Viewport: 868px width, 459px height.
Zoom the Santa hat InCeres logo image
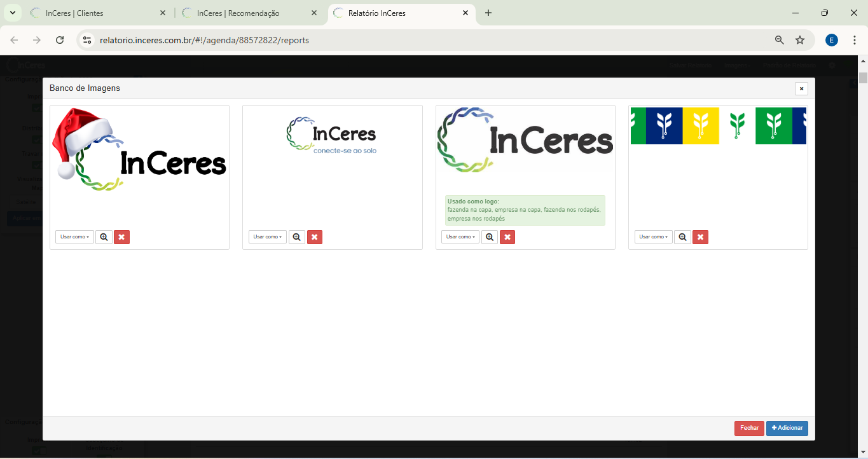(x=104, y=237)
